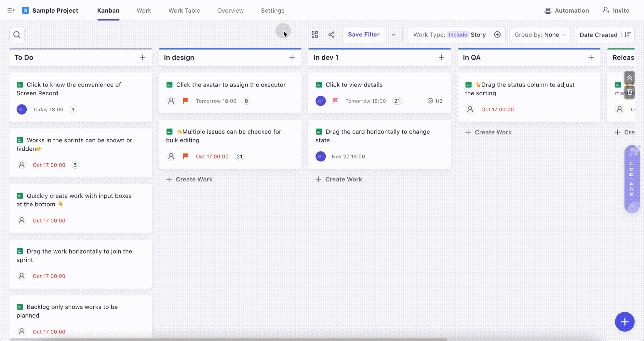Add a work type filter with plus icon
Viewport: 644px width, 341px height.
pos(497,35)
